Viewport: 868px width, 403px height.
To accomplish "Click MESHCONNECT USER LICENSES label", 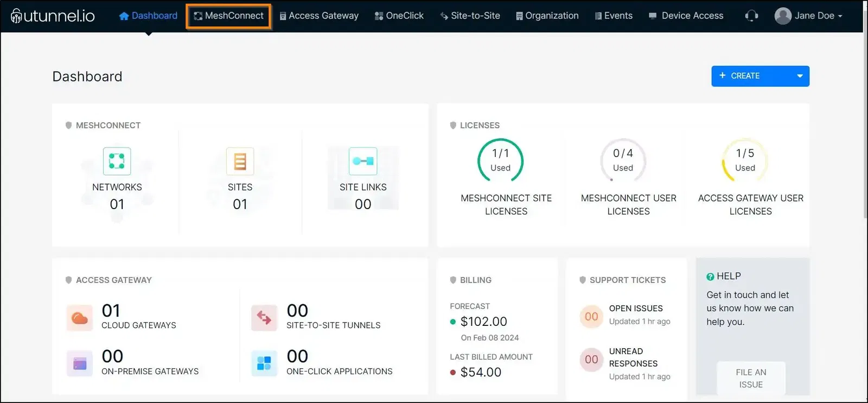I will point(628,205).
